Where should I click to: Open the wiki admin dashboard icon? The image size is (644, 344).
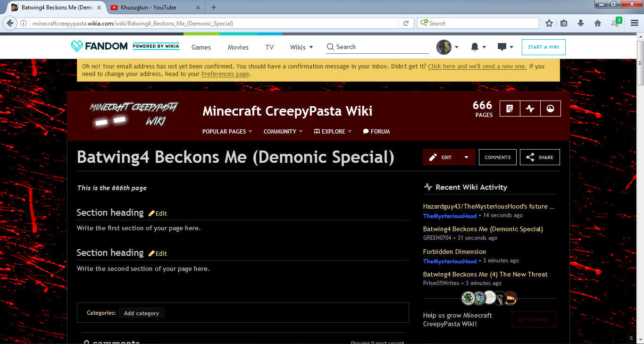coord(550,109)
